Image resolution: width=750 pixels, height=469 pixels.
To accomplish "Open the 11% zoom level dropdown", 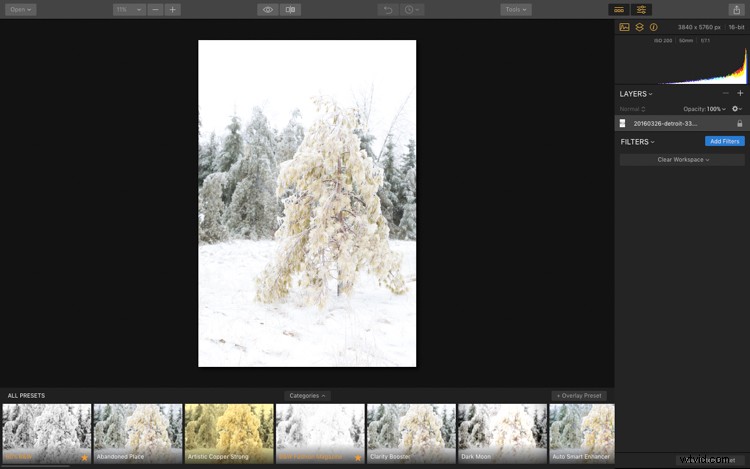I will (x=129, y=10).
